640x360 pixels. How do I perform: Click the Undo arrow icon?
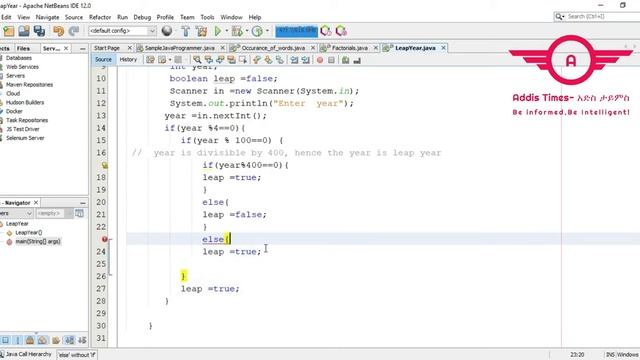point(59,31)
